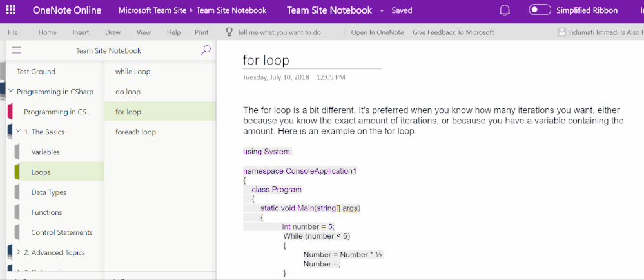Click the for loop page title
644x280 pixels.
coord(266,60)
